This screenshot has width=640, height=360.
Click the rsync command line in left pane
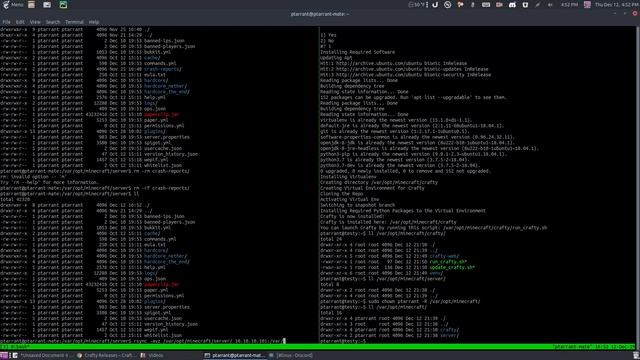click(143, 341)
